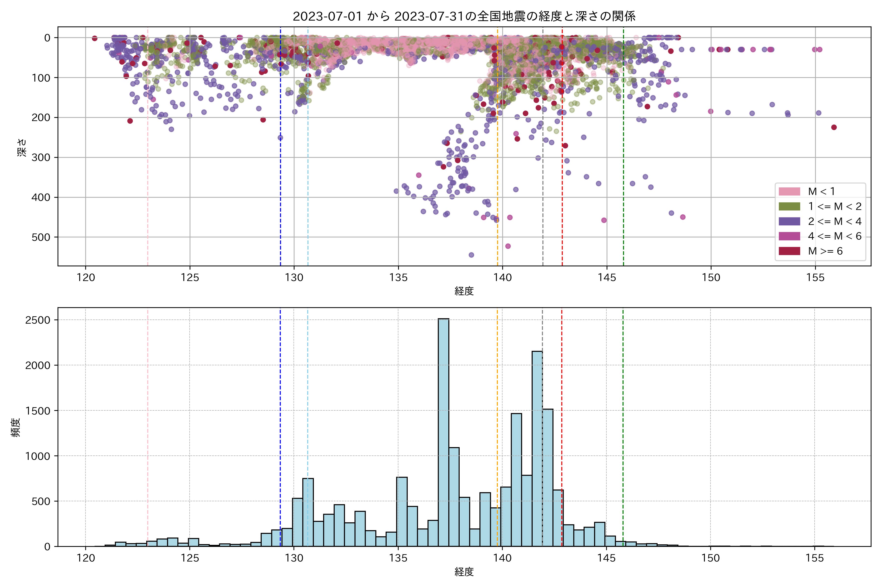The image size is (882, 588).
Task: Click the 2500 tick label on histogram
Action: pos(37,320)
